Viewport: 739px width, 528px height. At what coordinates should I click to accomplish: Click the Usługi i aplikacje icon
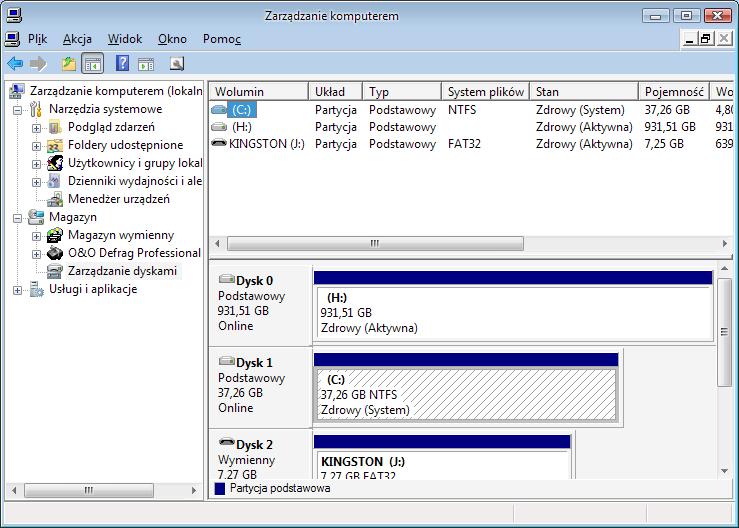pos(36,289)
